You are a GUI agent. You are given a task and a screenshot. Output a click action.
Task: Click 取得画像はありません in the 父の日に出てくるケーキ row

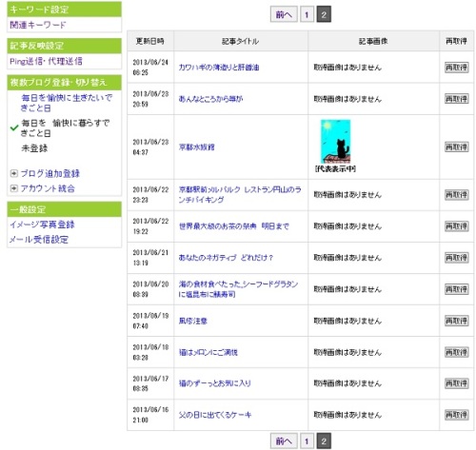tap(347, 415)
